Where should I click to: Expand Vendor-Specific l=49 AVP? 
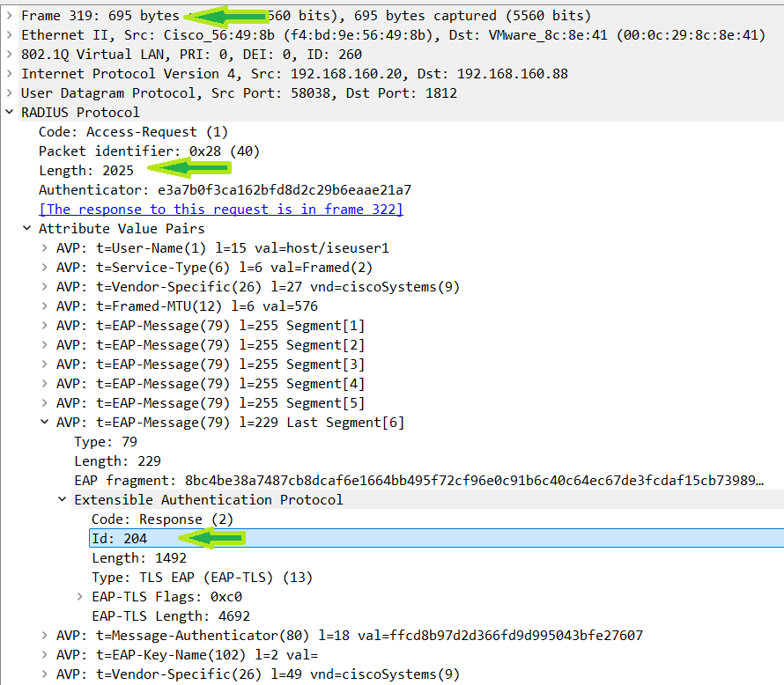tap(45, 674)
